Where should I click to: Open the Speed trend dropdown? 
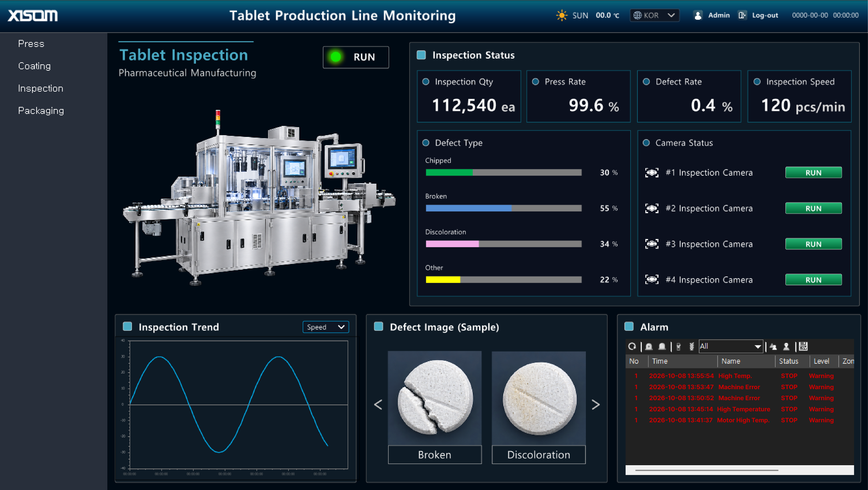(326, 327)
